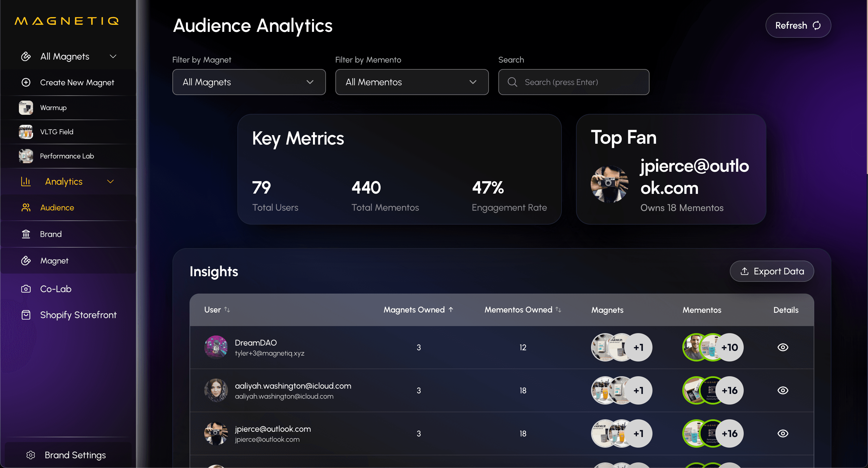Click the Shopify Storefront bag icon

[26, 315]
